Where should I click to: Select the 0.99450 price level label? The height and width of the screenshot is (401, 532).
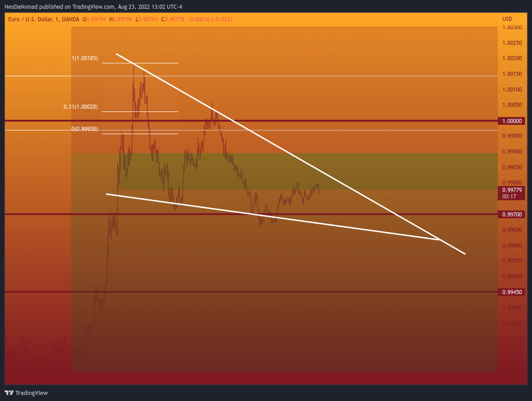[512, 292]
